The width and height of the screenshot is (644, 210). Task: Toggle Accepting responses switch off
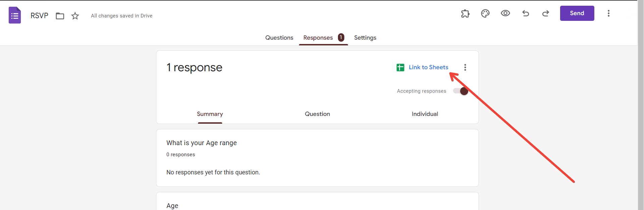(x=461, y=91)
